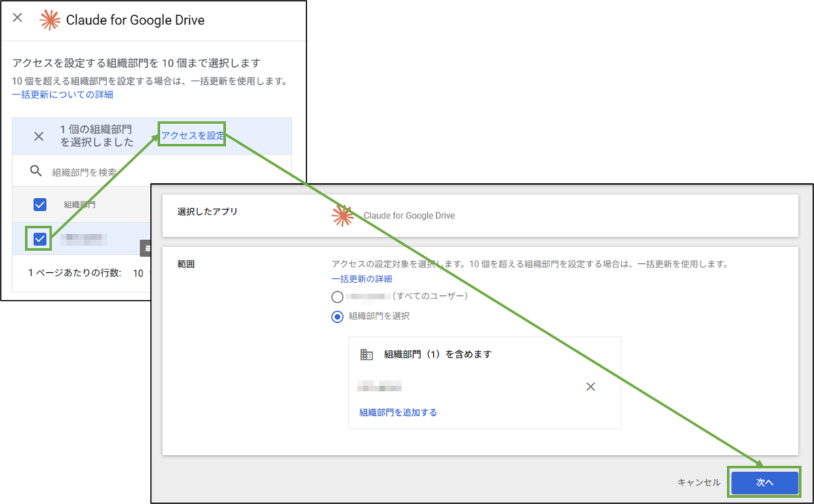814x504 pixels.
Task: Click the search magnifier icon
Action: pyautogui.click(x=36, y=171)
